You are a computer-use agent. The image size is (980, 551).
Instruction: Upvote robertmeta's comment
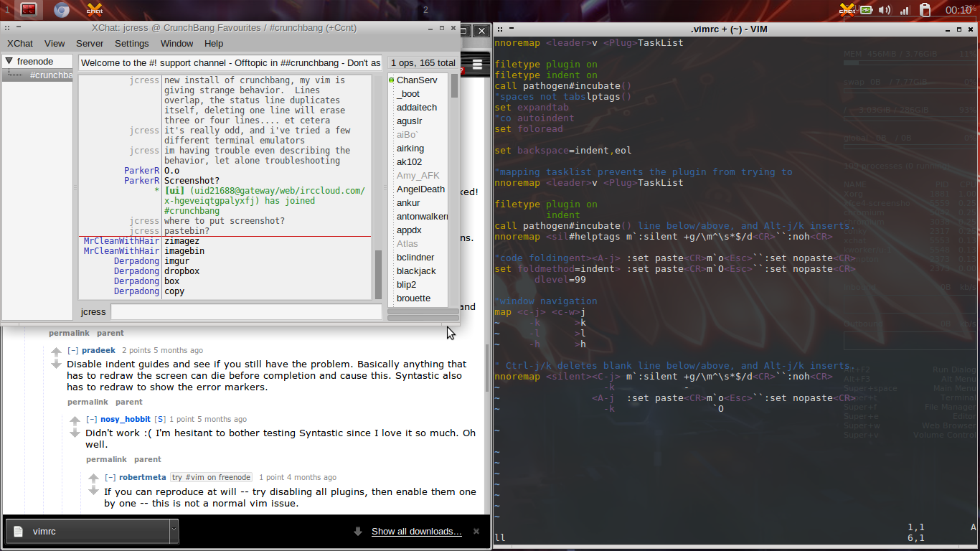[x=93, y=479]
